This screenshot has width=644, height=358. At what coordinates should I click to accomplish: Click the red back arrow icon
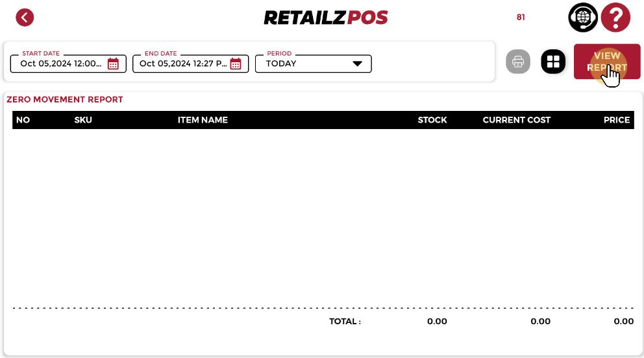click(25, 18)
